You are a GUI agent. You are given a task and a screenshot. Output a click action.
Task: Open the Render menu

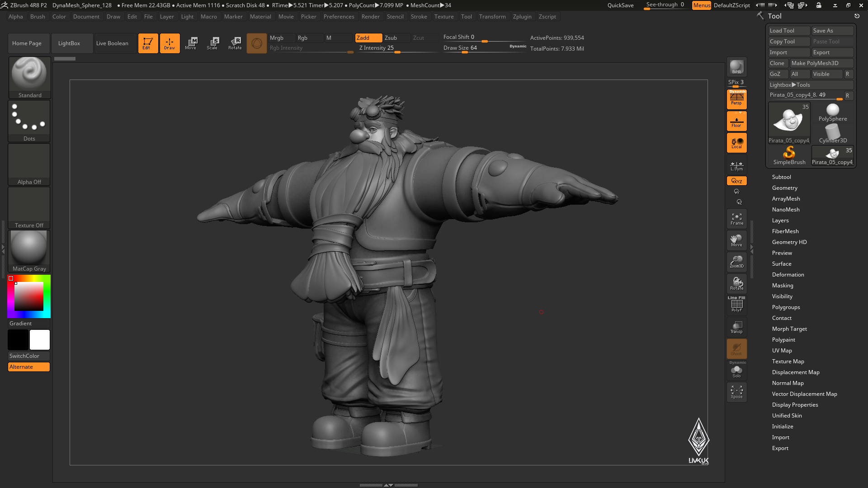point(370,17)
